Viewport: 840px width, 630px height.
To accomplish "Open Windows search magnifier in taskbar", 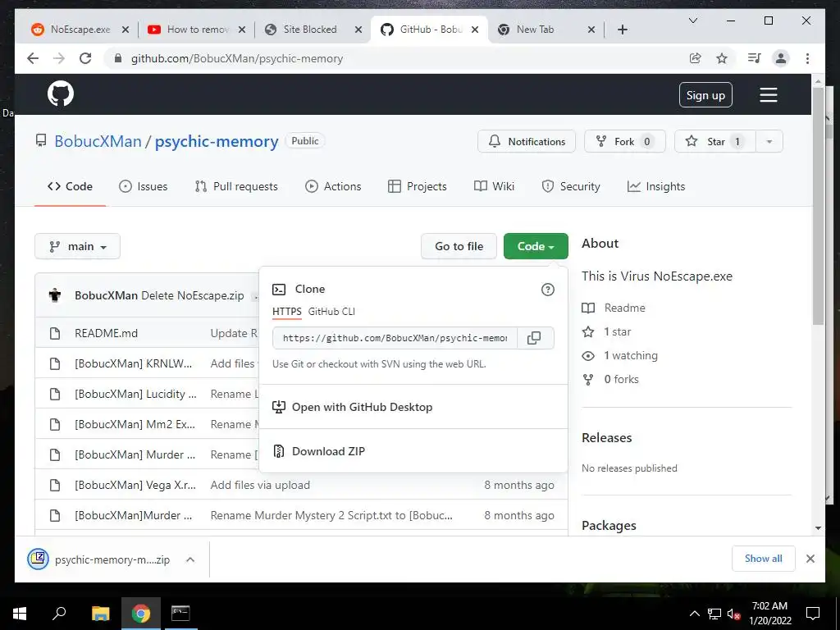I will 59,613.
